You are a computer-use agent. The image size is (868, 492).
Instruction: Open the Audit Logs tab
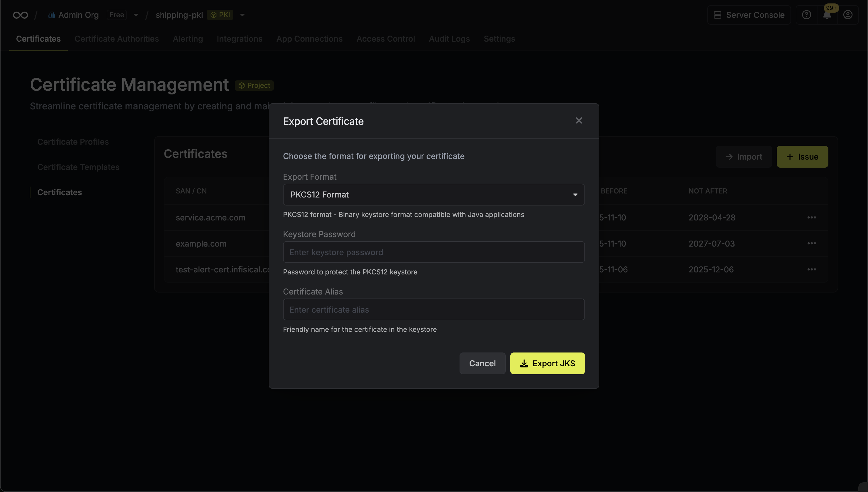(x=449, y=39)
